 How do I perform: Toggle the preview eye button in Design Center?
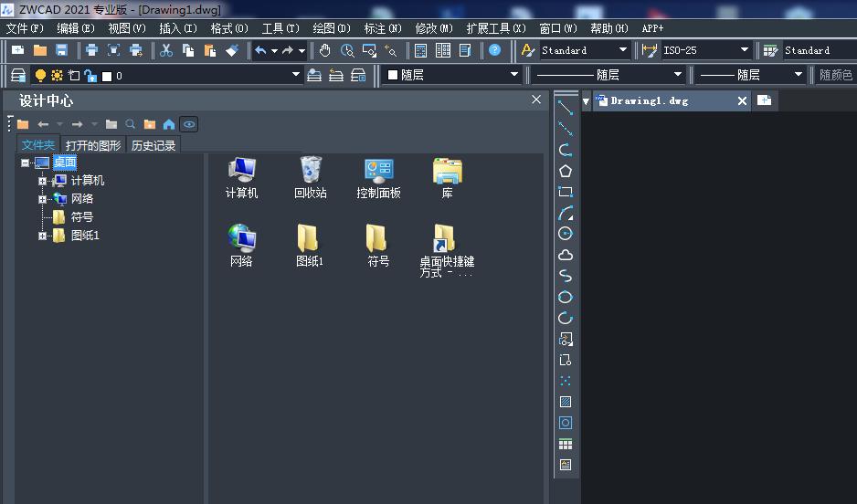pyautogui.click(x=188, y=124)
